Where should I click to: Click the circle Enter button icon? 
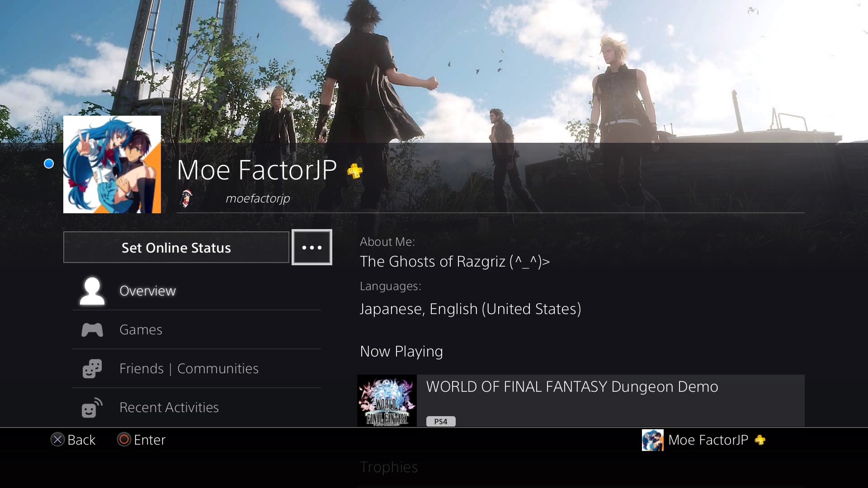click(124, 440)
